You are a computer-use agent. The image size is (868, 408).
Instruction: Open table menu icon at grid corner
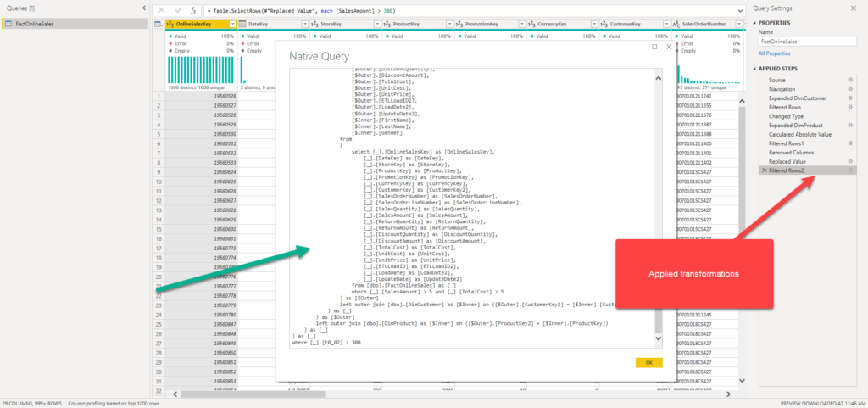coord(158,25)
